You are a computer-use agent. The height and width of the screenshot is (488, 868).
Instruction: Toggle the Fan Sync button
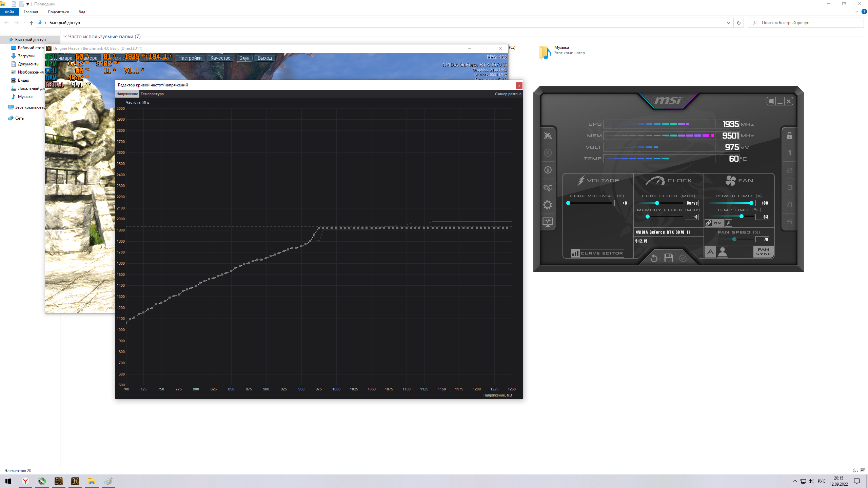tap(763, 252)
